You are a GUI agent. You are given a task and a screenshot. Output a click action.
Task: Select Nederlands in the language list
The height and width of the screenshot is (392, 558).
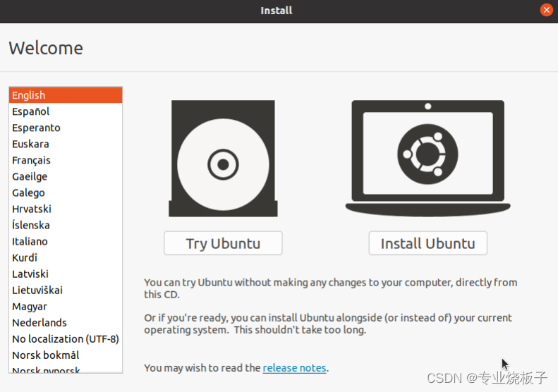pyautogui.click(x=66, y=323)
